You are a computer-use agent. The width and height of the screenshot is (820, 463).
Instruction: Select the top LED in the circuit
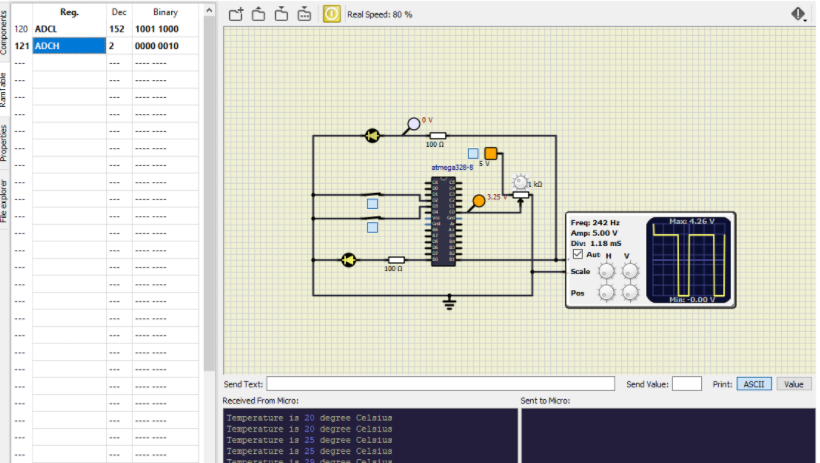pyautogui.click(x=372, y=136)
